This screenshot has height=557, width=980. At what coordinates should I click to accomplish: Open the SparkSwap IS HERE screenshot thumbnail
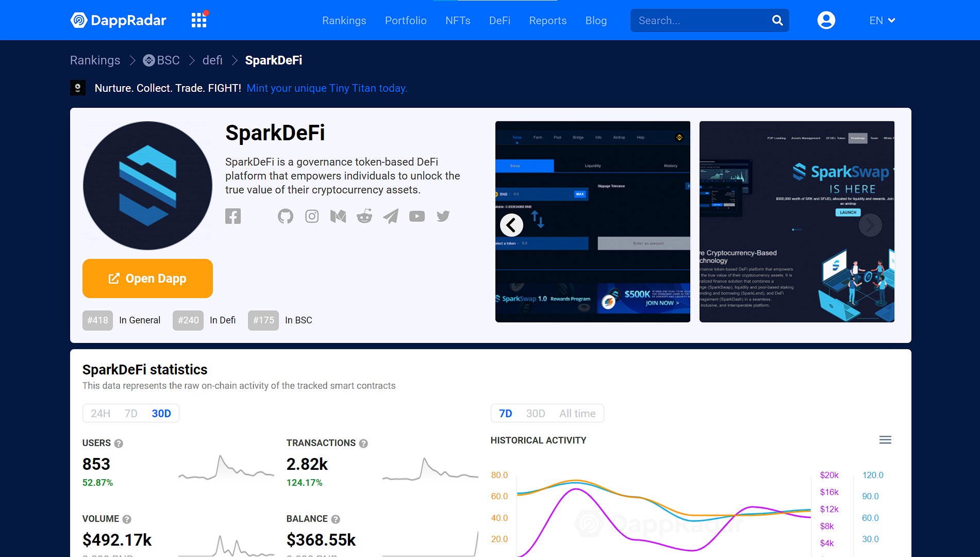[x=797, y=222]
